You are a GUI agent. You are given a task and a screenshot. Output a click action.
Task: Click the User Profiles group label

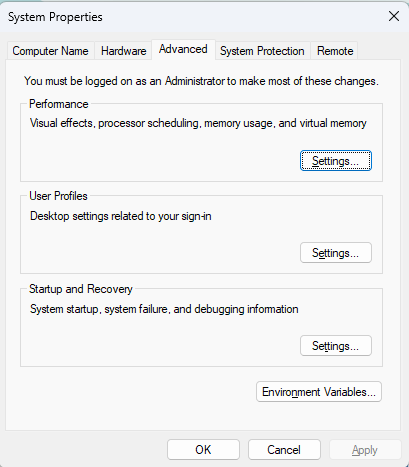tap(58, 196)
